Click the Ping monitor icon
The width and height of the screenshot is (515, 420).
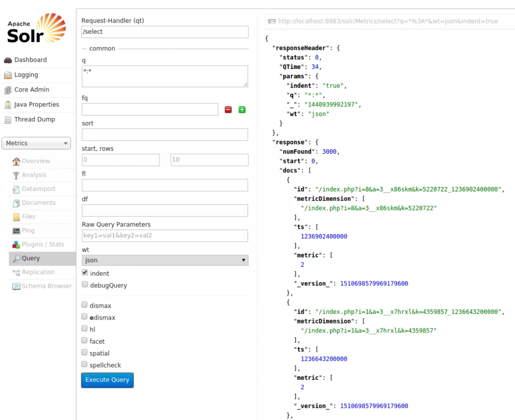16,231
